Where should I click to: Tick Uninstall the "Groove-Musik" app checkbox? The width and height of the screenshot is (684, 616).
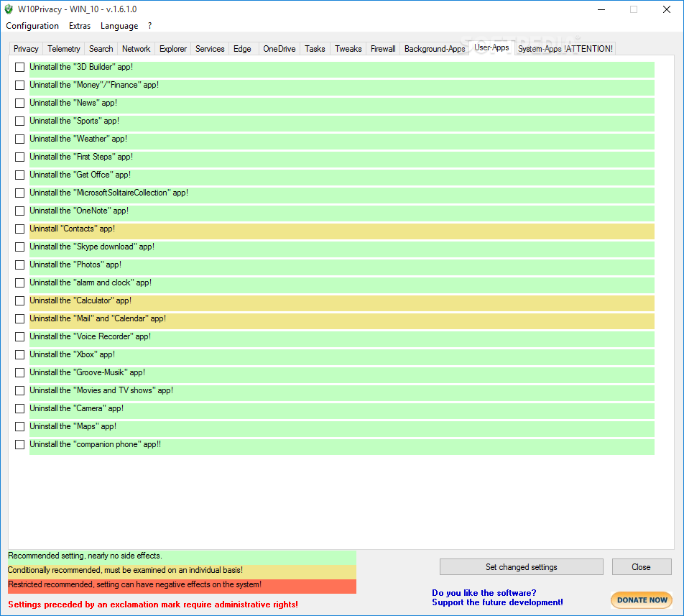[19, 372]
